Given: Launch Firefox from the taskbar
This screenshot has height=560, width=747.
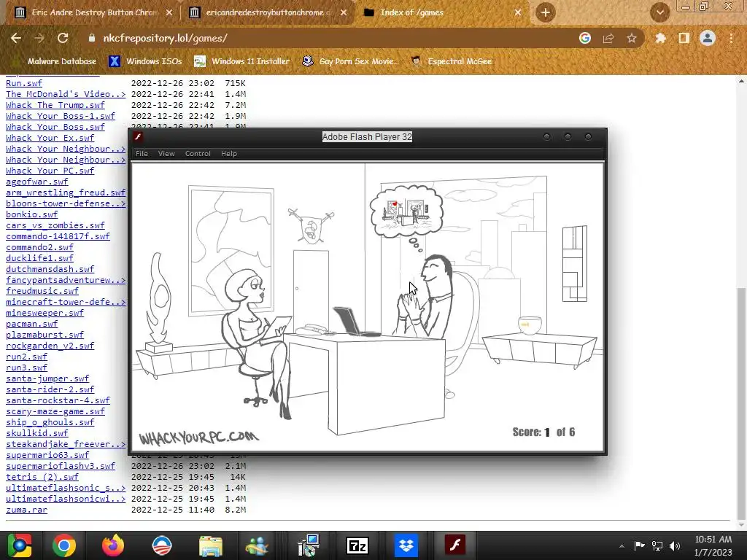Looking at the screenshot, I should [x=113, y=545].
